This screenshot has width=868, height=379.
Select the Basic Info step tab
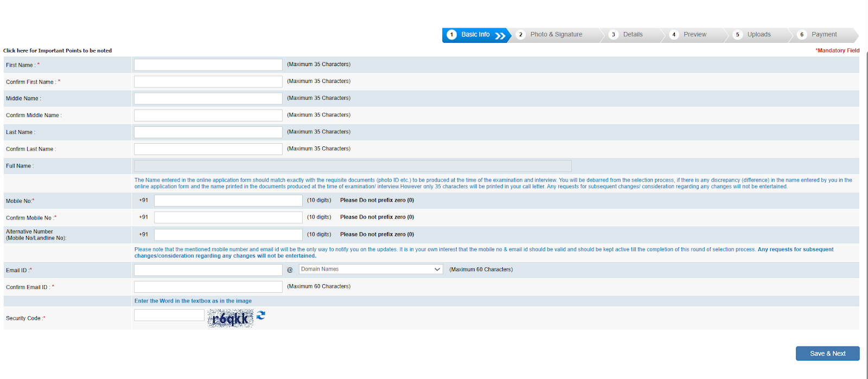pos(476,35)
